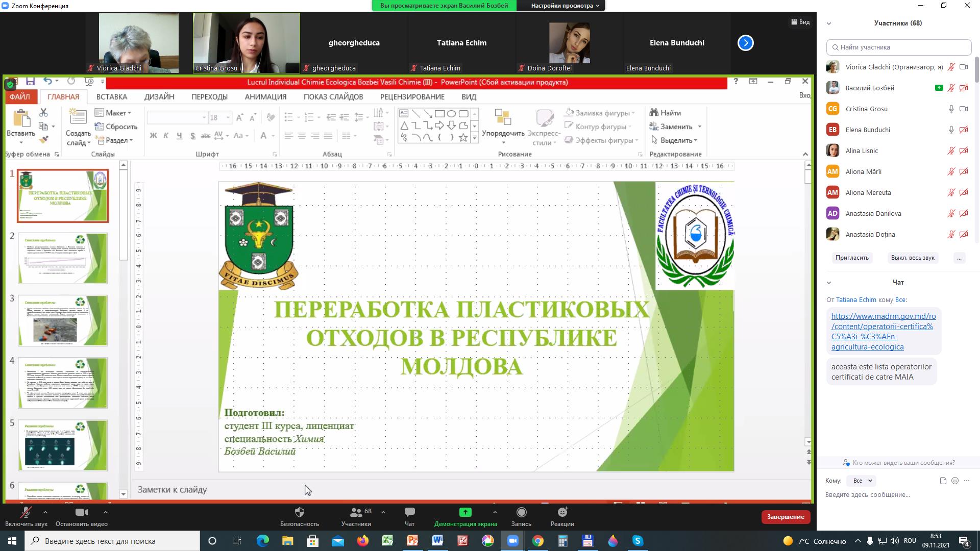Click the Zoom Record (Запись) icon
Image resolution: width=980 pixels, height=551 pixels.
(521, 512)
